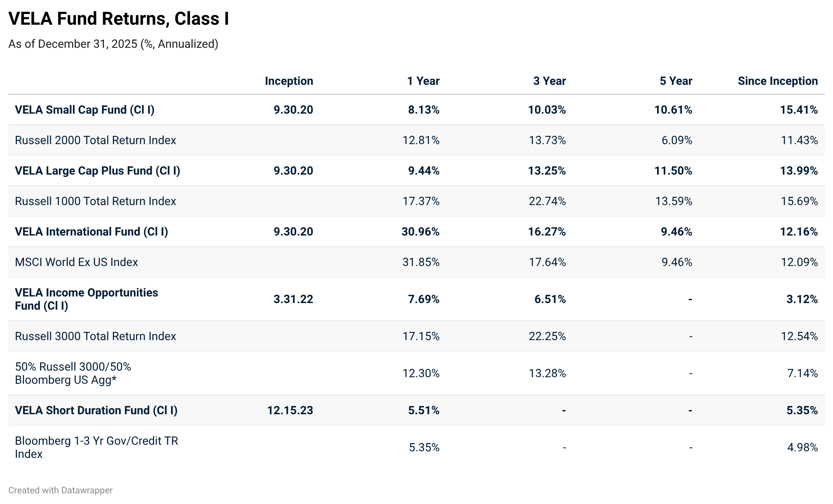This screenshot has width=833, height=504.
Task: Click the Since Inception column header
Action: pos(777,81)
